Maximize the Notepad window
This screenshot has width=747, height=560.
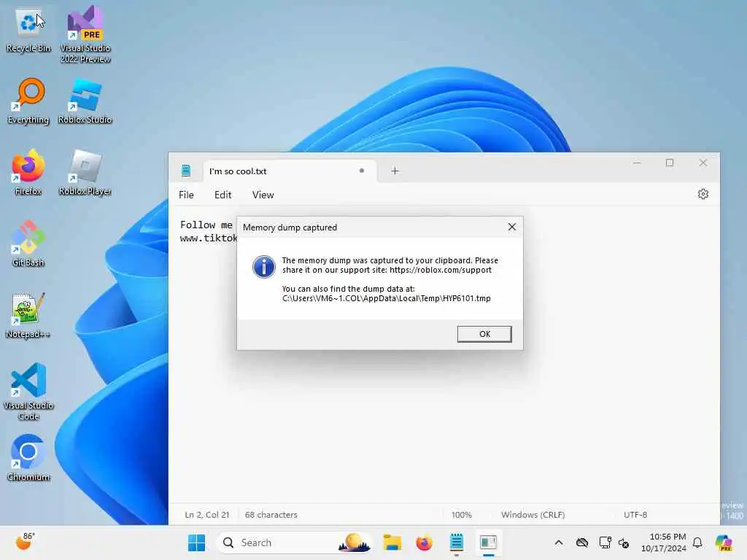[x=670, y=163]
